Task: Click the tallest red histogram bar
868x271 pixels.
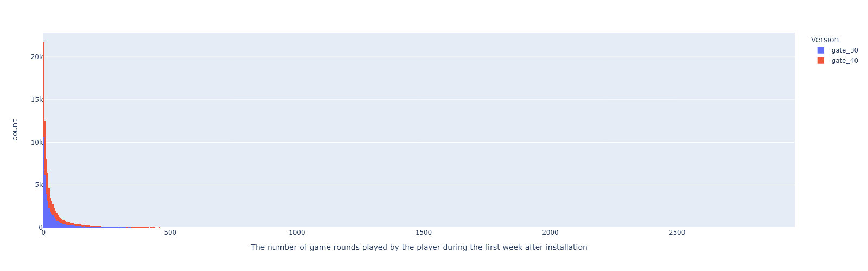Action: click(x=44, y=135)
